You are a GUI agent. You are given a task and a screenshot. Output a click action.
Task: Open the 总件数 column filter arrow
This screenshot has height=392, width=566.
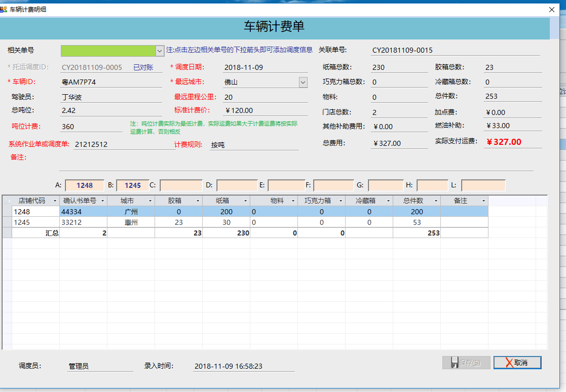pyautogui.click(x=436, y=201)
